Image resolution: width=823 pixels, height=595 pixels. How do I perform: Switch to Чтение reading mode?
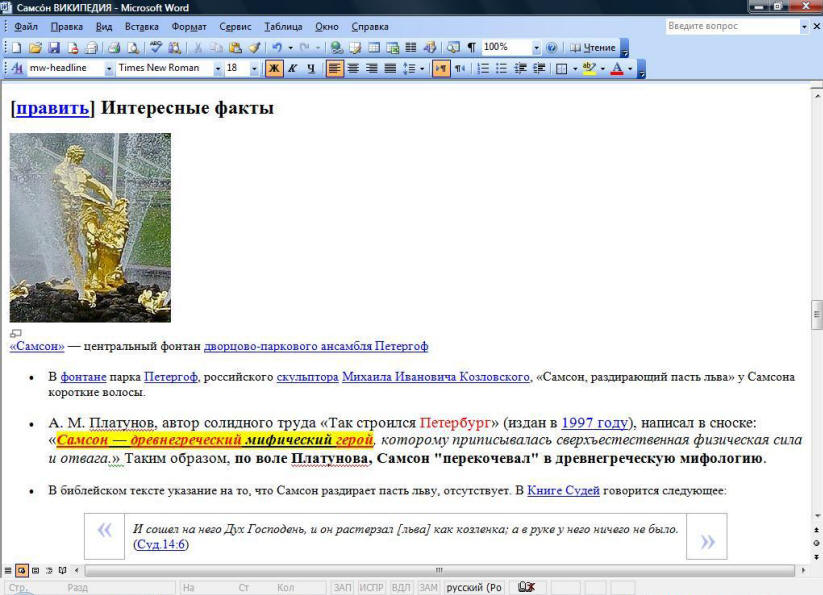tap(593, 48)
